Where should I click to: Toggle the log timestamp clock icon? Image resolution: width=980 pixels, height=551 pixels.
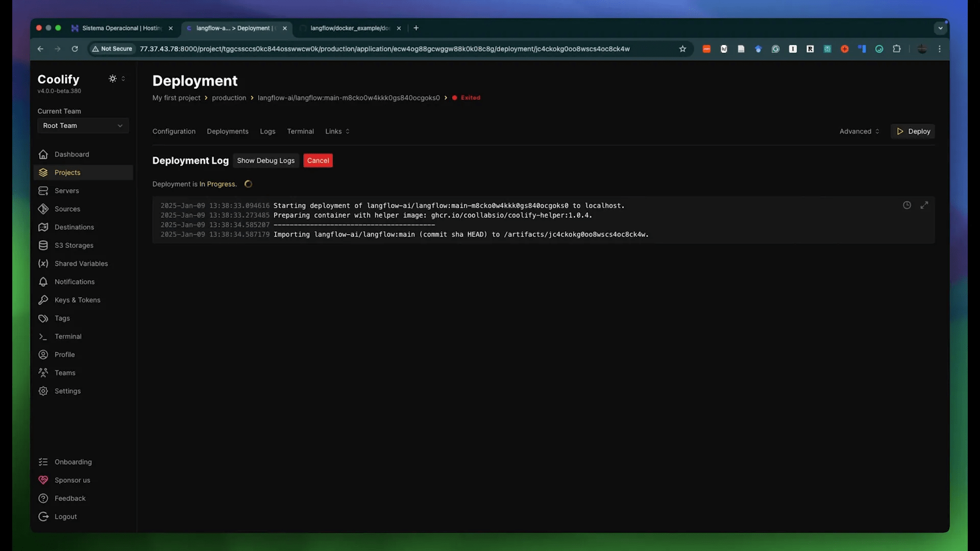pos(907,205)
